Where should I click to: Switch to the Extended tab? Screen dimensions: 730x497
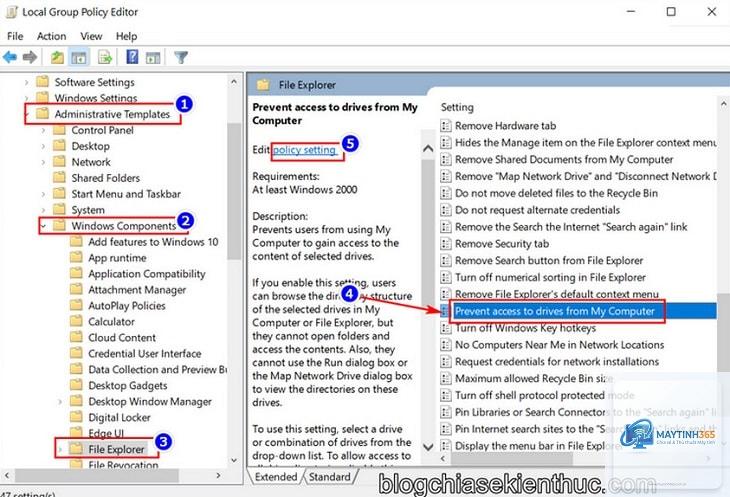click(276, 477)
